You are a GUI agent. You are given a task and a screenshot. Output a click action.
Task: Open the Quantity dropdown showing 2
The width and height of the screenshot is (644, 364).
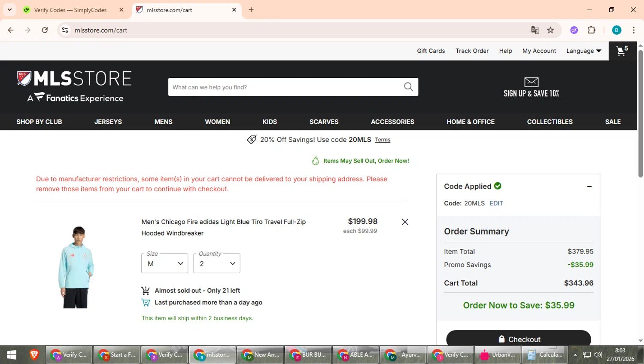(x=217, y=263)
